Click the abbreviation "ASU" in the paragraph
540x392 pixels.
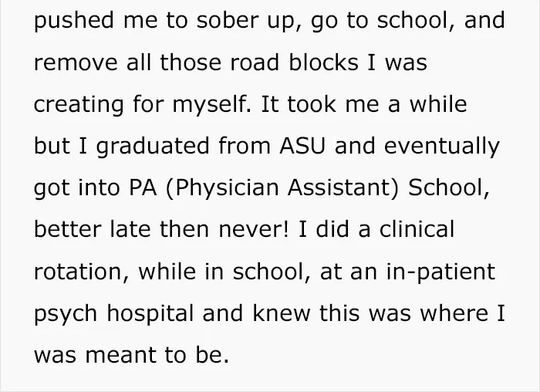pos(302,146)
